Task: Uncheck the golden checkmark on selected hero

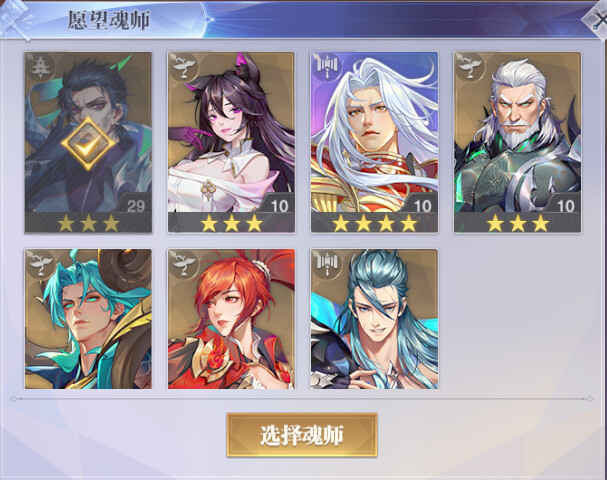Action: click(x=88, y=143)
